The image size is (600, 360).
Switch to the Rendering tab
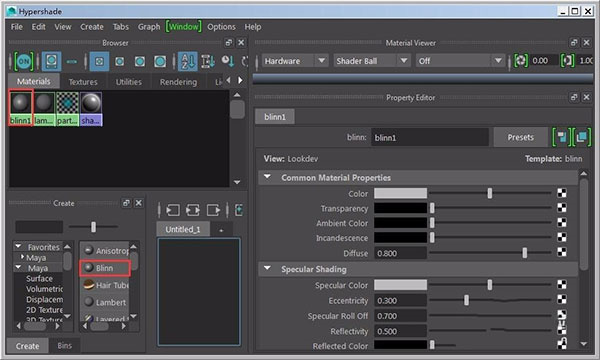coord(178,82)
